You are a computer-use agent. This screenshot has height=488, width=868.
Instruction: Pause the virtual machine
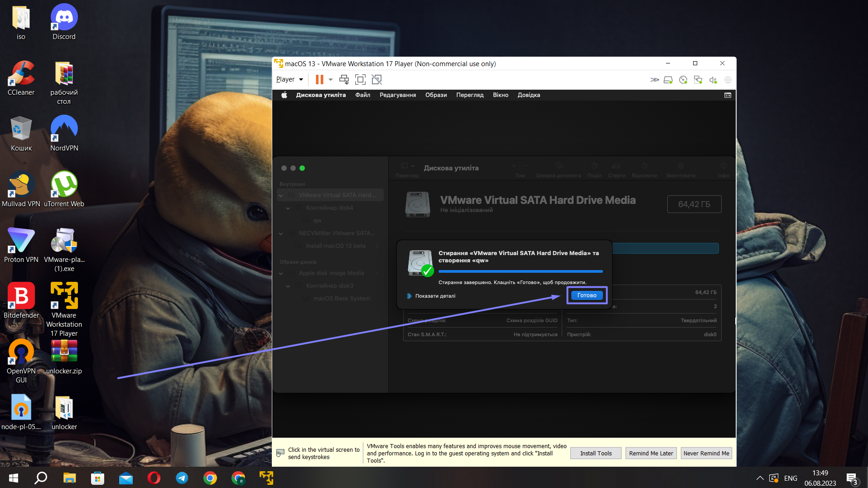pyautogui.click(x=319, y=80)
